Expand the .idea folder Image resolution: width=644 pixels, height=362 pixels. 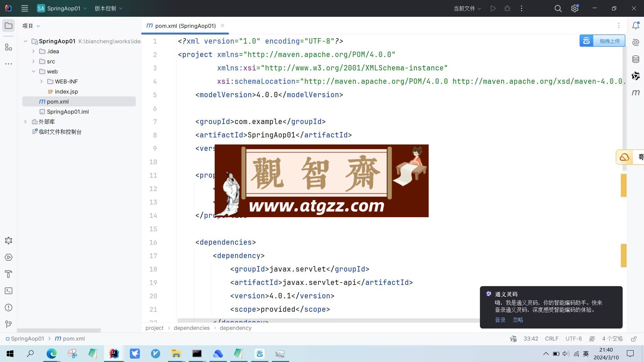[x=33, y=51]
